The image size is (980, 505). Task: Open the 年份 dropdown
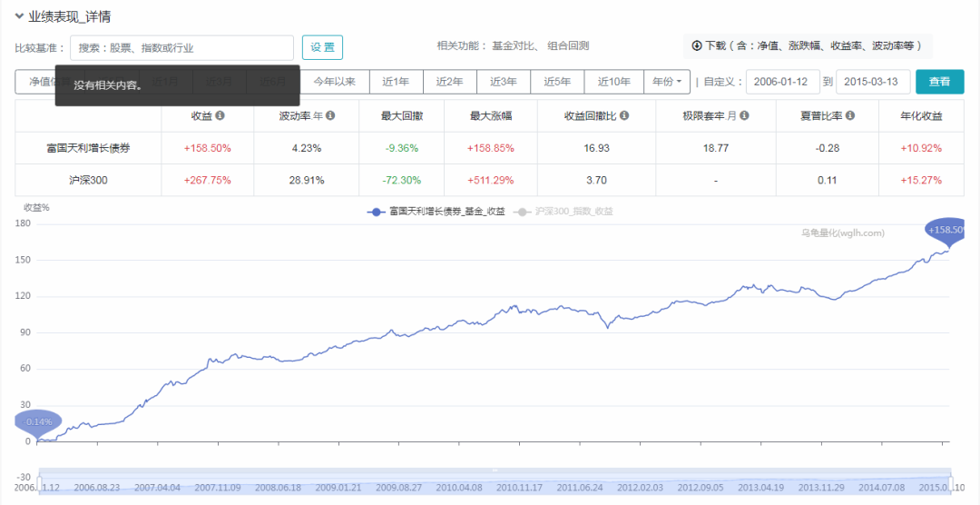pos(667,82)
